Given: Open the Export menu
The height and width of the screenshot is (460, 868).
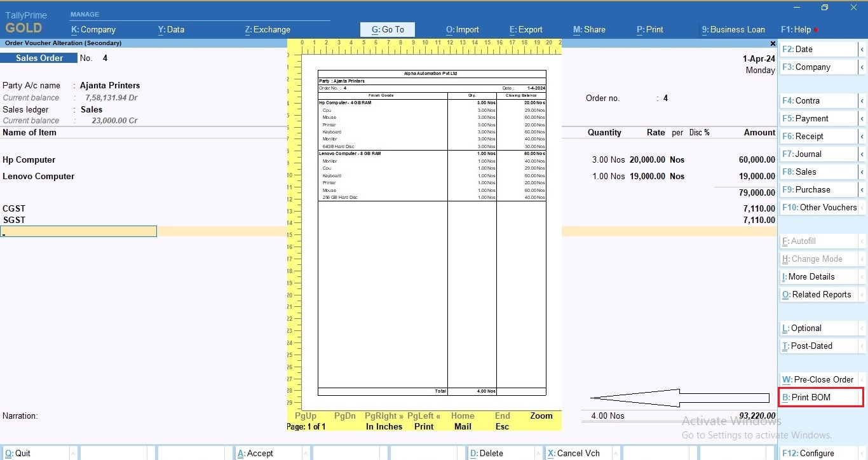Looking at the screenshot, I should (x=526, y=29).
